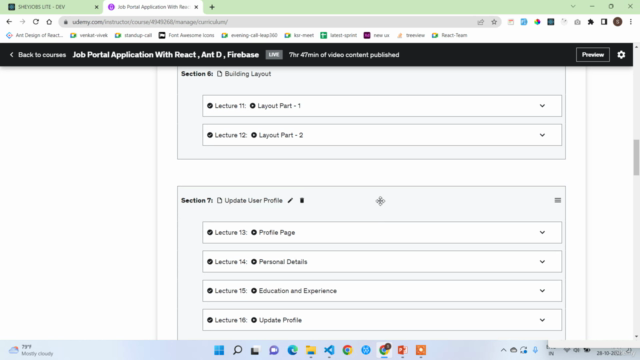
Task: Close the SHEYJOBS LITE tab
Action: 96,7
